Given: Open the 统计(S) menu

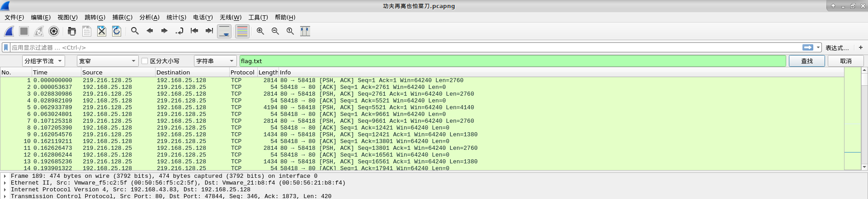Looking at the screenshot, I should pos(176,17).
